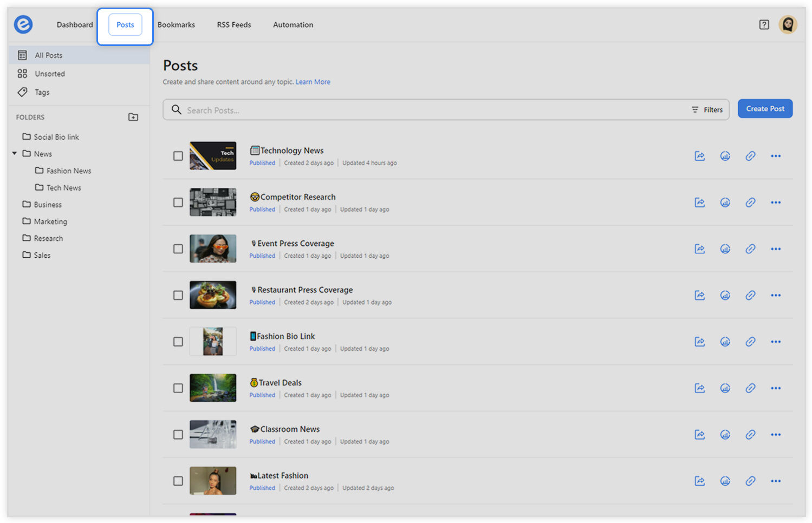Screen dimensions: 812x523
Task: Open analytics icon for Technology News
Action: point(725,156)
